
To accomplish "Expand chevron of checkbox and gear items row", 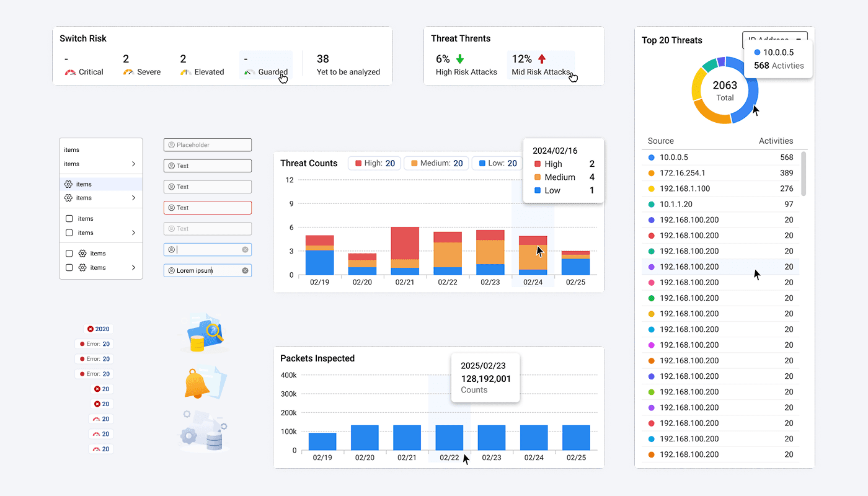I will (x=133, y=268).
